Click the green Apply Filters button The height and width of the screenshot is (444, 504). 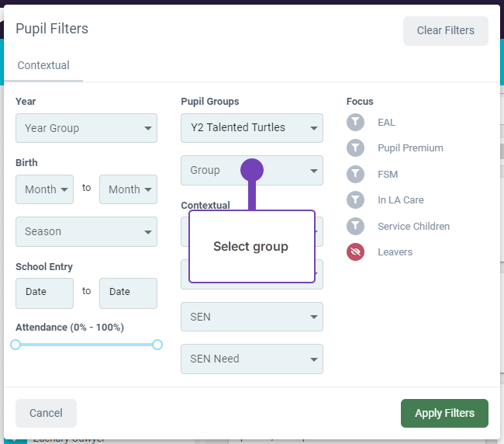[x=444, y=413]
